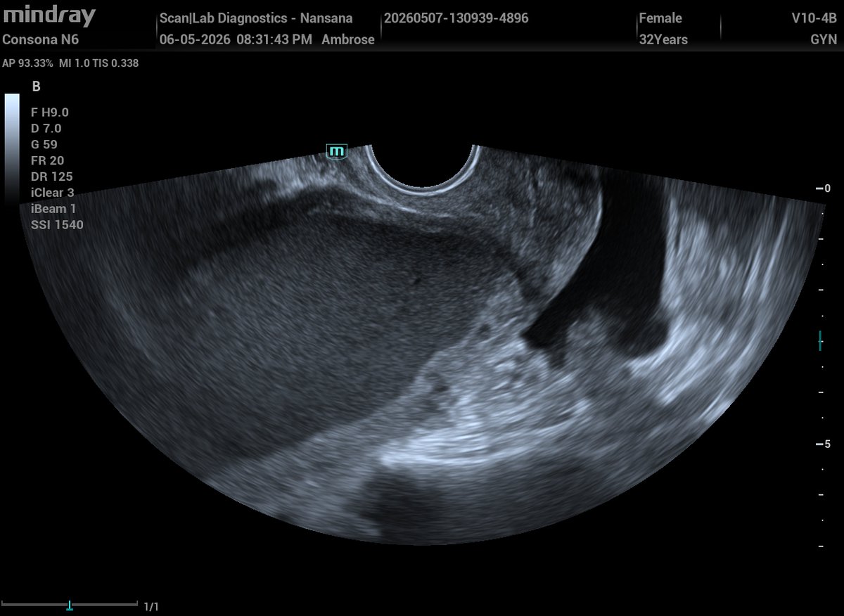Click 'Scan|Lab Diagnostics - Nansana' facility name

256,18
